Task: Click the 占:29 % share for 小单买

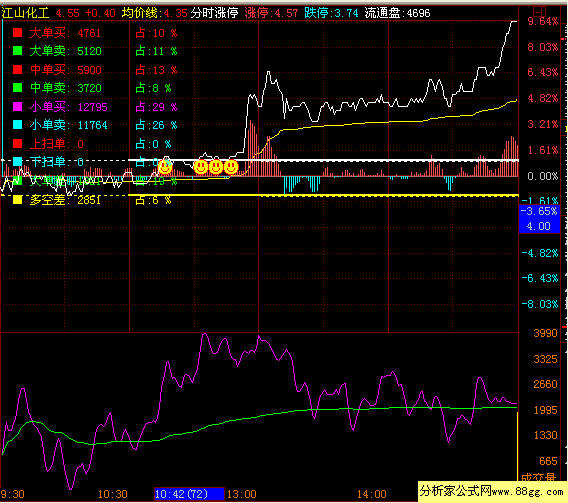Action: click(x=156, y=107)
